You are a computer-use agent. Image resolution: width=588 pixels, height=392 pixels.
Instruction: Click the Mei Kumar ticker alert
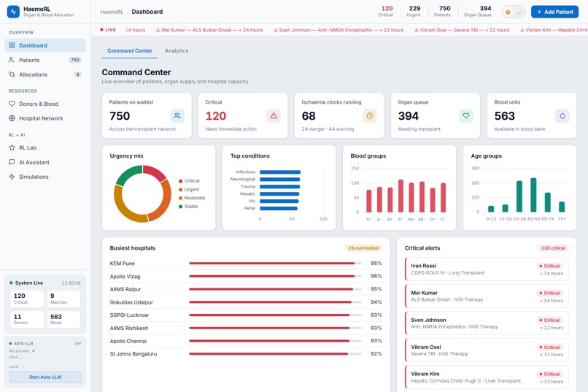coord(209,30)
